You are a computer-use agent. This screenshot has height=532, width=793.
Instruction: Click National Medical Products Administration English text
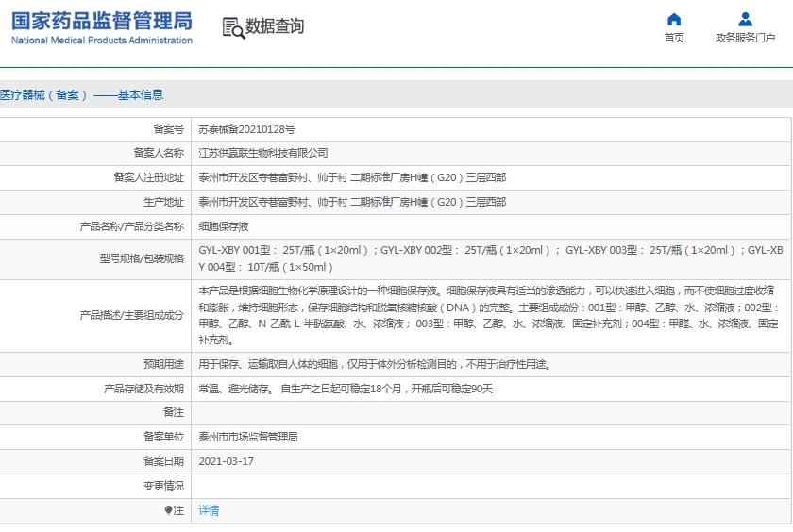(x=102, y=41)
